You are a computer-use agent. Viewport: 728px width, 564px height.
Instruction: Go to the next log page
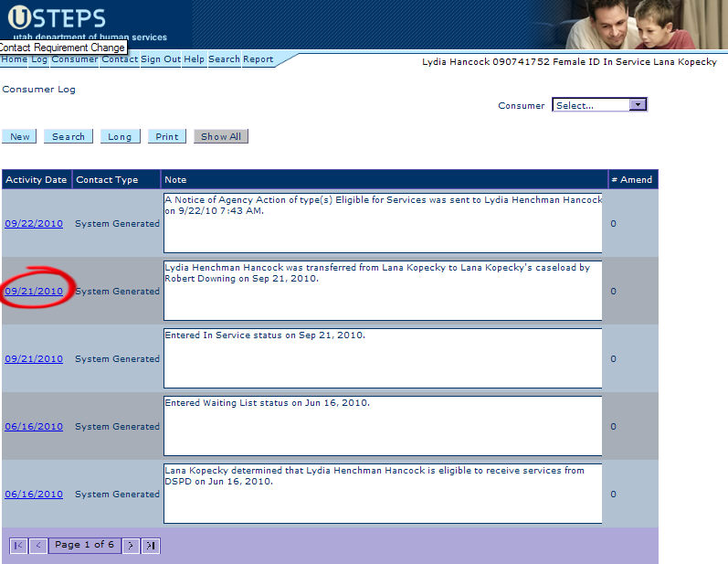pyautogui.click(x=131, y=546)
